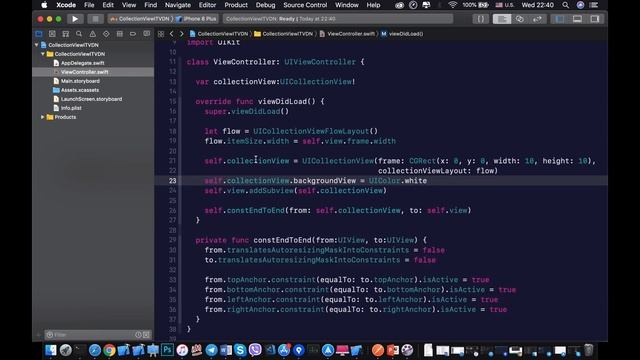Collapse the CollectionViewITVDN group folder
Image resolution: width=640 pixels, height=360 pixels.
42,54
